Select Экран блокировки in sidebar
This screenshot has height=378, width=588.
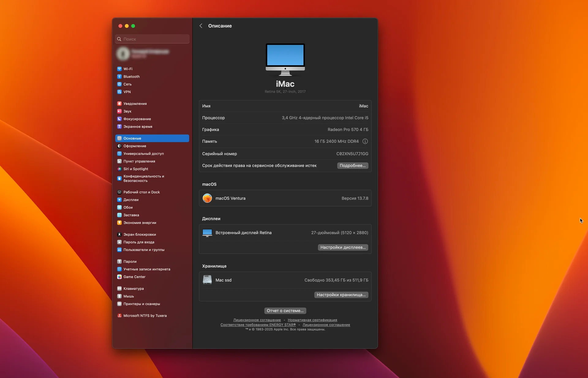pos(152,234)
